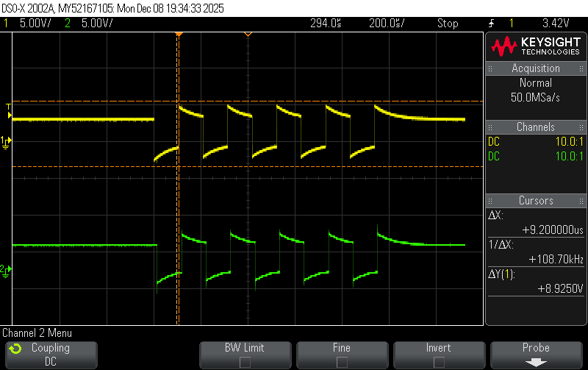Image resolution: width=588 pixels, height=370 pixels.
Task: Open the Coupling DC selection softkey
Action: point(51,355)
